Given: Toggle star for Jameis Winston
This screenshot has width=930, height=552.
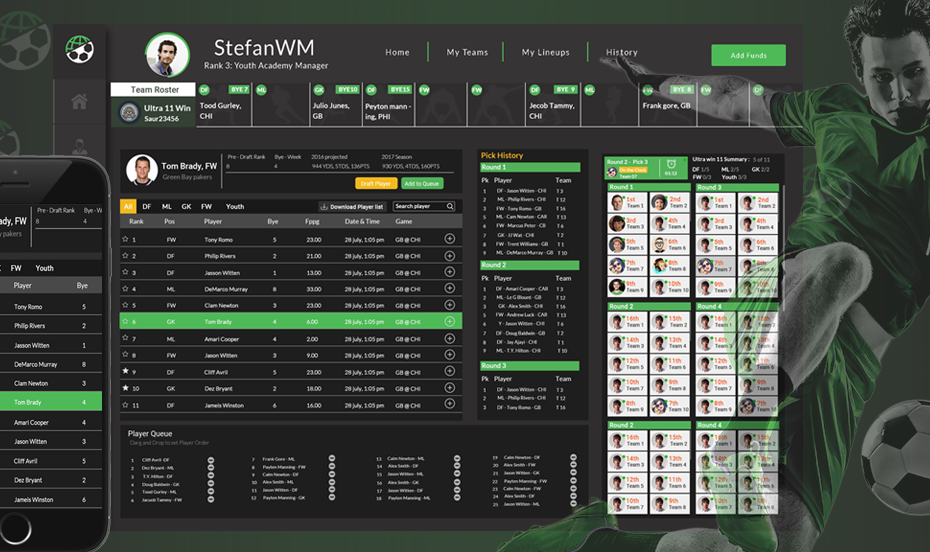Looking at the screenshot, I should coord(125,404).
